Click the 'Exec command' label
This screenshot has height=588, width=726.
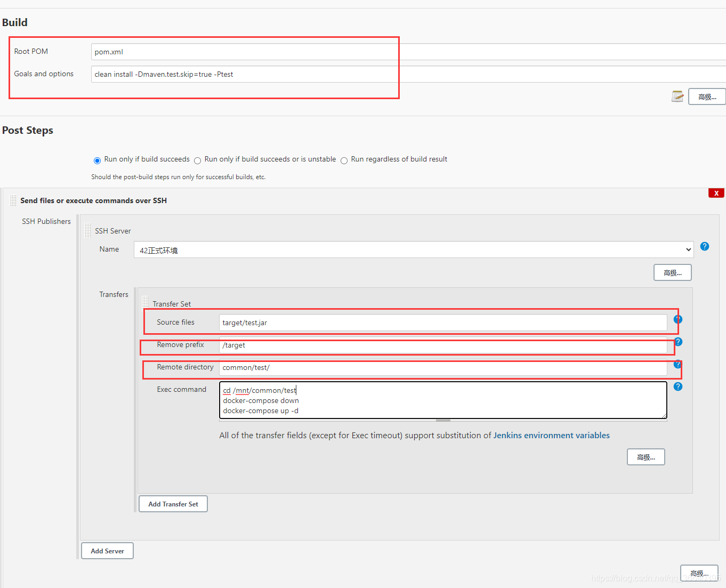click(x=181, y=389)
